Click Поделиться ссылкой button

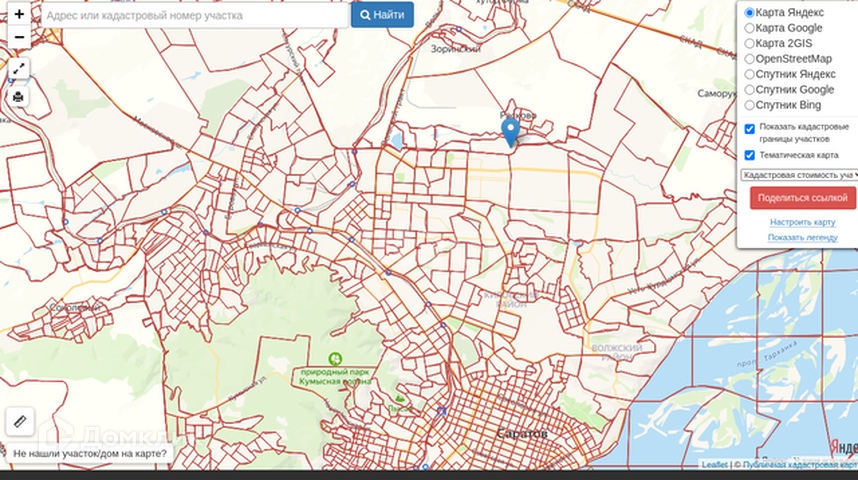click(x=803, y=198)
